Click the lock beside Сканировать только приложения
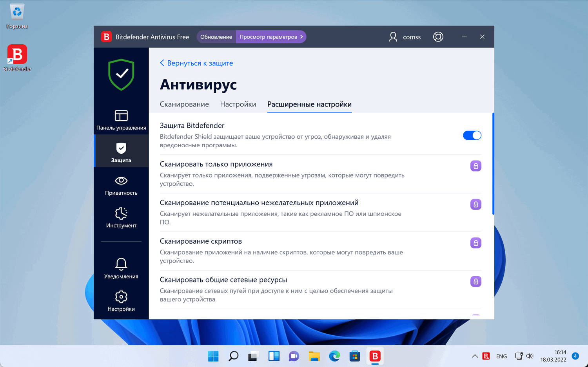588x367 pixels. pyautogui.click(x=476, y=166)
